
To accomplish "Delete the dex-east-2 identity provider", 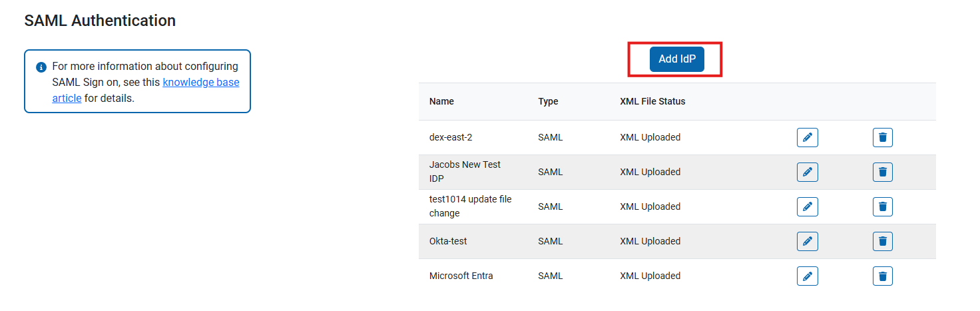I will 882,138.
